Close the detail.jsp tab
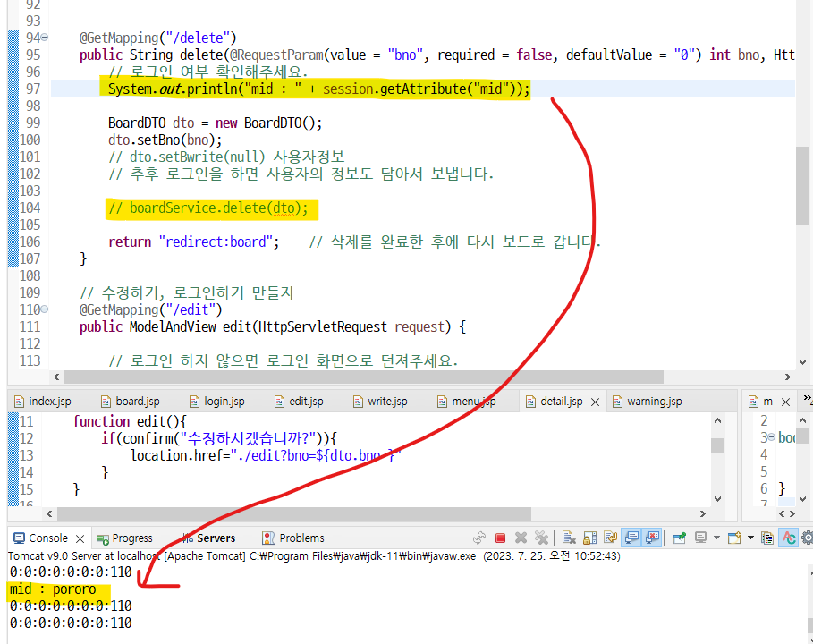This screenshot has height=644, width=813. (596, 402)
